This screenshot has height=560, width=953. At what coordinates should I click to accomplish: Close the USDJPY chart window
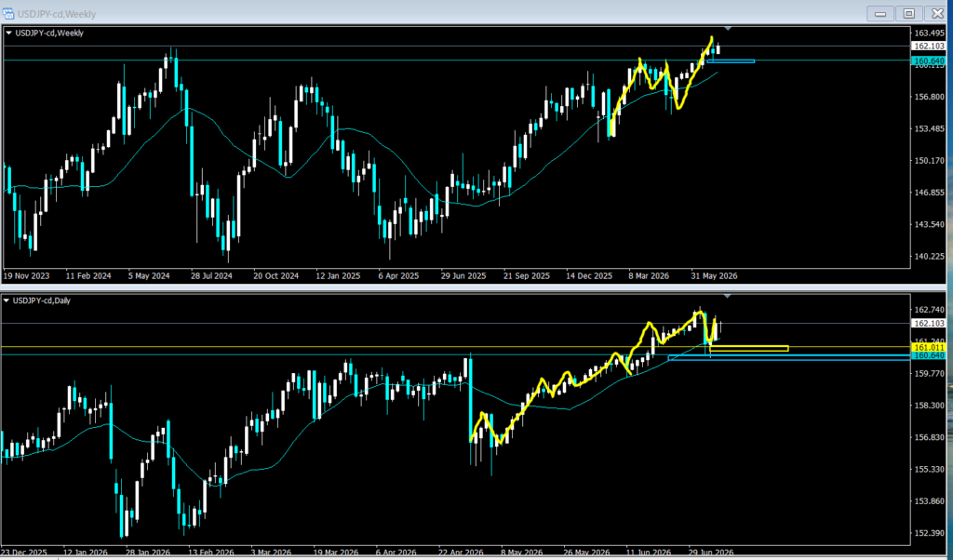pyautogui.click(x=938, y=13)
